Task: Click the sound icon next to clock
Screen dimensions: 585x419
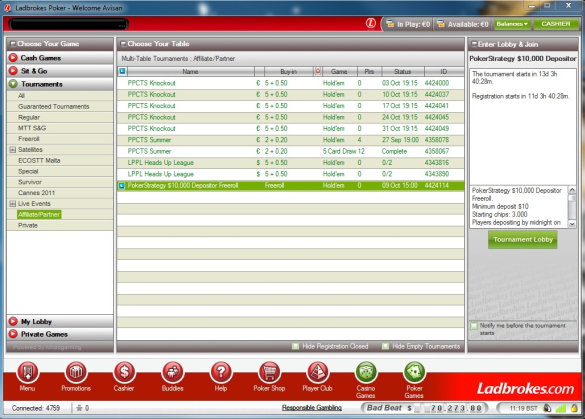Action: pyautogui.click(x=547, y=408)
